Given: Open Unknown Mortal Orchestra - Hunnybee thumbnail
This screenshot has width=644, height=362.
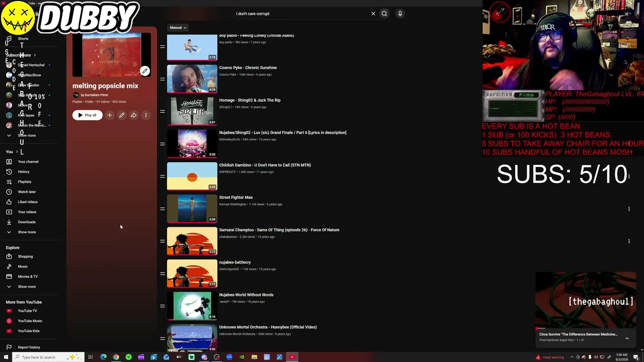Looking at the screenshot, I should pyautogui.click(x=192, y=338).
